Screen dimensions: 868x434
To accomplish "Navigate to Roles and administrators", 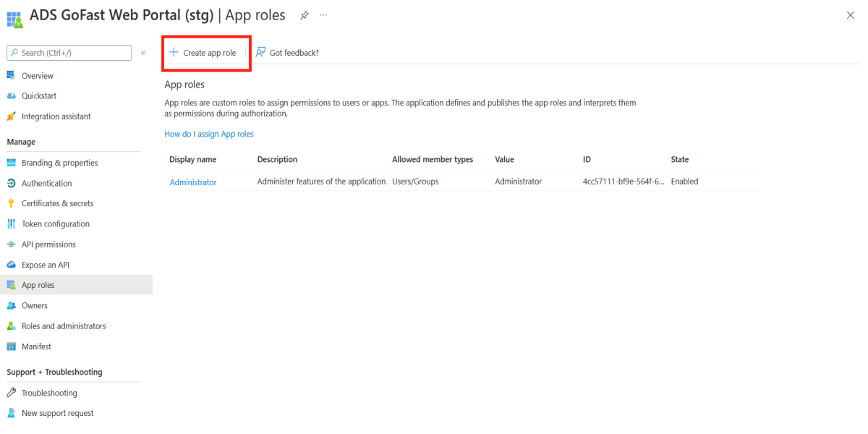I will point(64,326).
